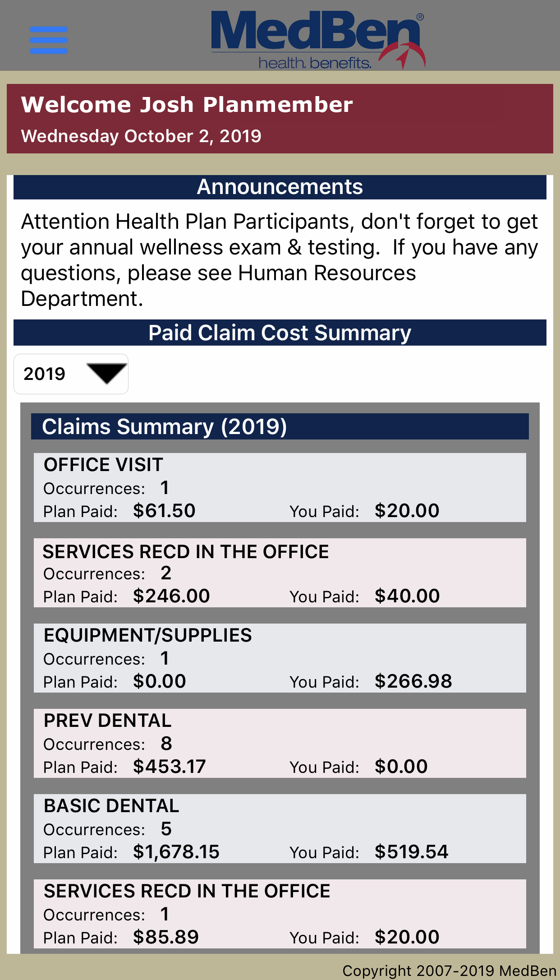
Task: Tap the $1,678.15 Plan Paid amount
Action: pos(176,852)
